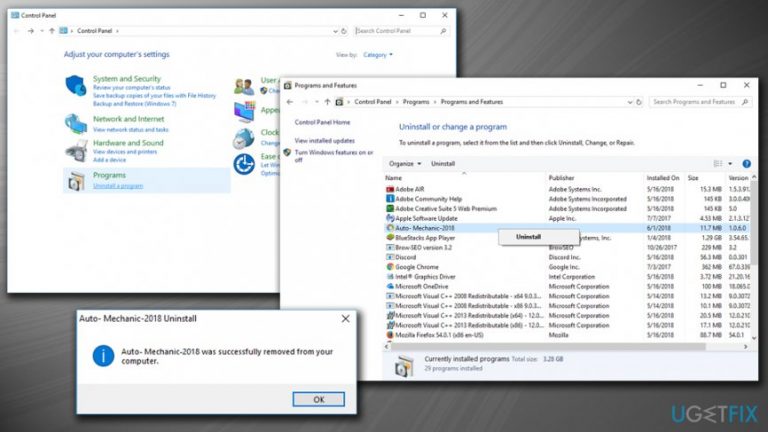768x432 pixels.
Task: Click the Apple Software Update icon
Action: [x=390, y=218]
